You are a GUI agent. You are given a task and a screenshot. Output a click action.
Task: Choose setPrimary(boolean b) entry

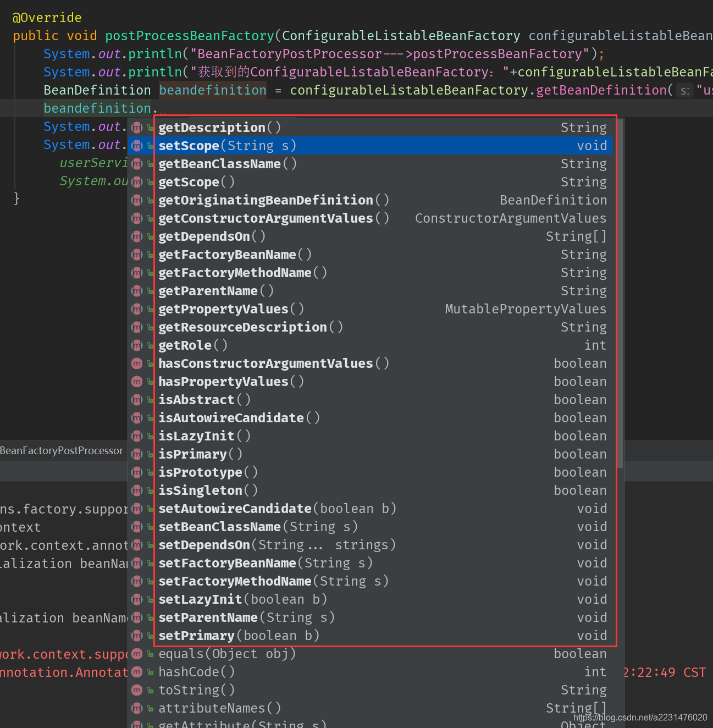pyautogui.click(x=371, y=636)
